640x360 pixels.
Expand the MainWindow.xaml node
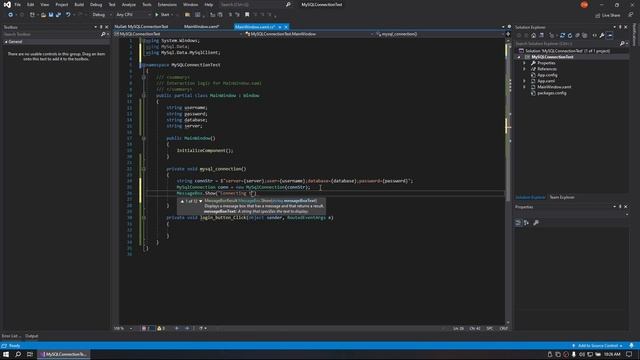[524, 87]
